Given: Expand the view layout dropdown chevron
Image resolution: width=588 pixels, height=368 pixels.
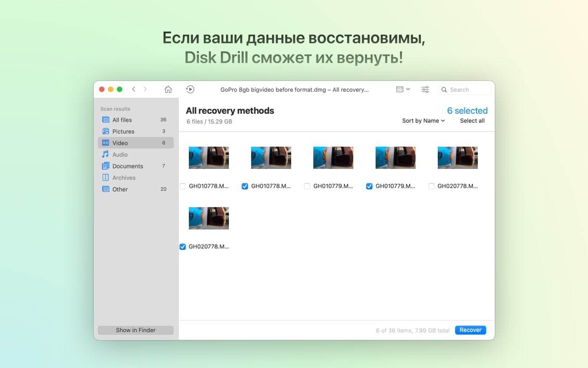Looking at the screenshot, I should coord(408,89).
